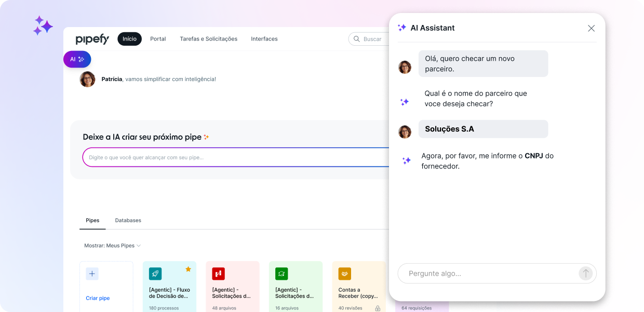Open the Portal menu item
Image resolution: width=644 pixels, height=312 pixels.
[158, 39]
